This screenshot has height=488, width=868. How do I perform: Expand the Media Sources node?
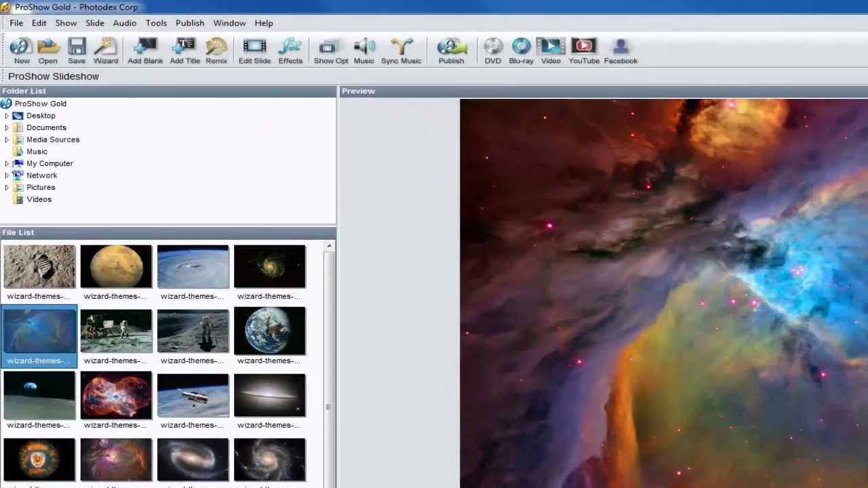[7, 140]
